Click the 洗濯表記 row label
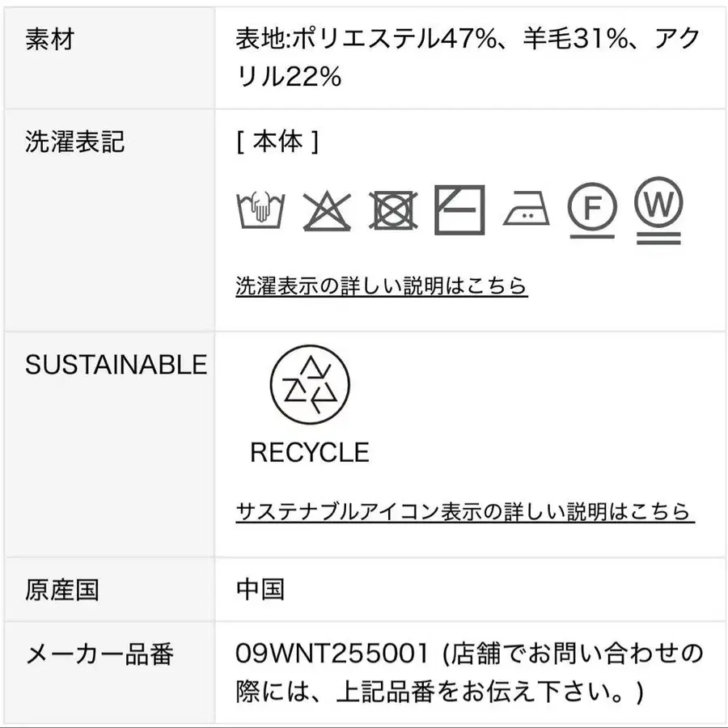Image resolution: width=728 pixels, height=728 pixels. (75, 143)
